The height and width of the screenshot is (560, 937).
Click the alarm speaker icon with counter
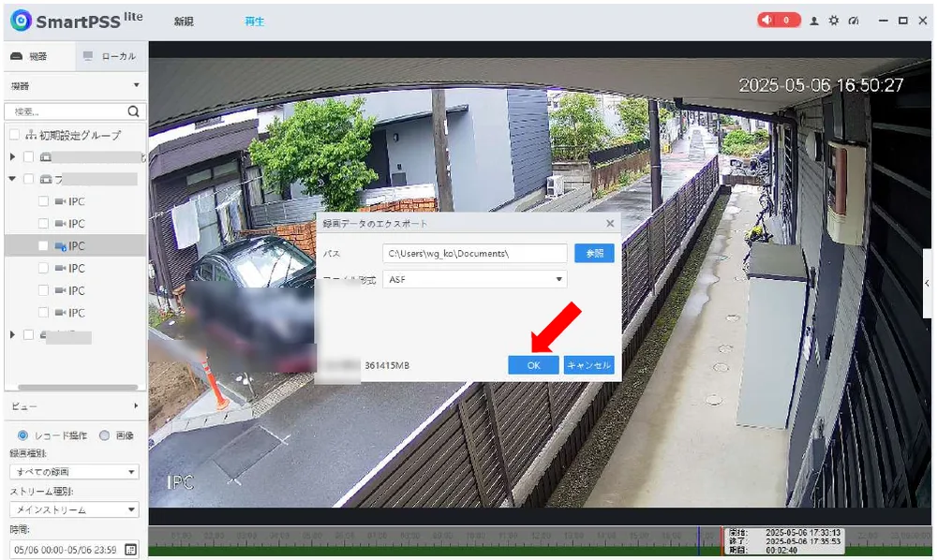(x=778, y=21)
